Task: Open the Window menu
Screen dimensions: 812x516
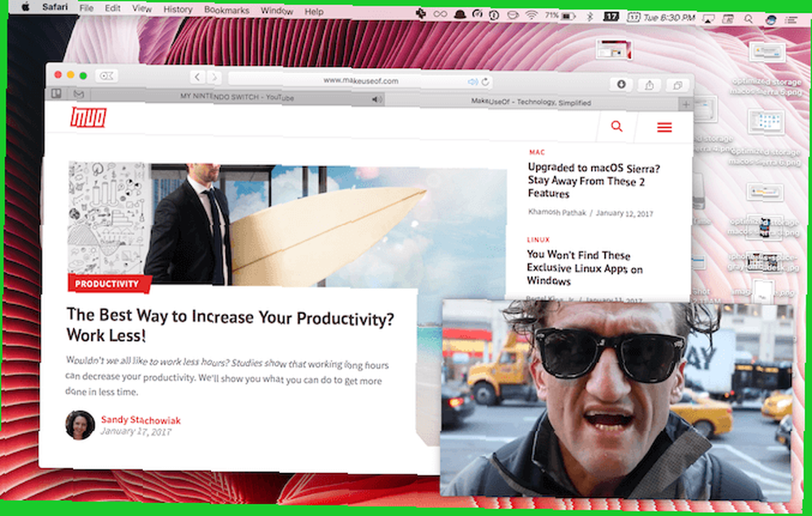Action: coord(277,11)
